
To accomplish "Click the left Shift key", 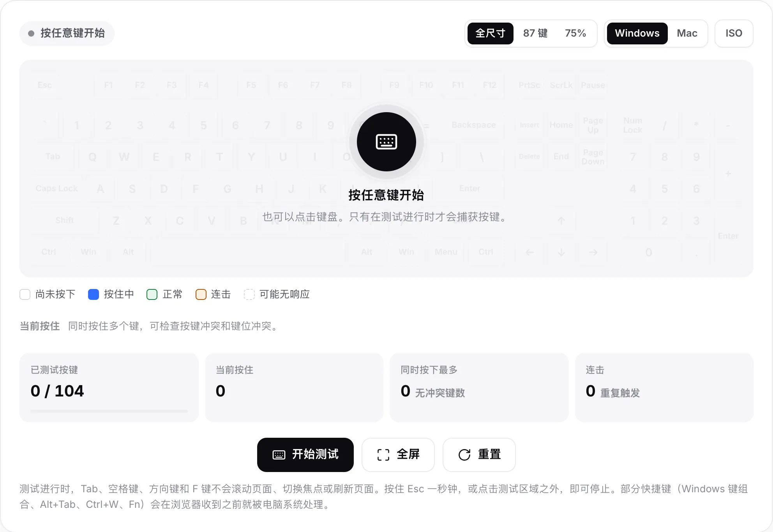I will point(65,220).
